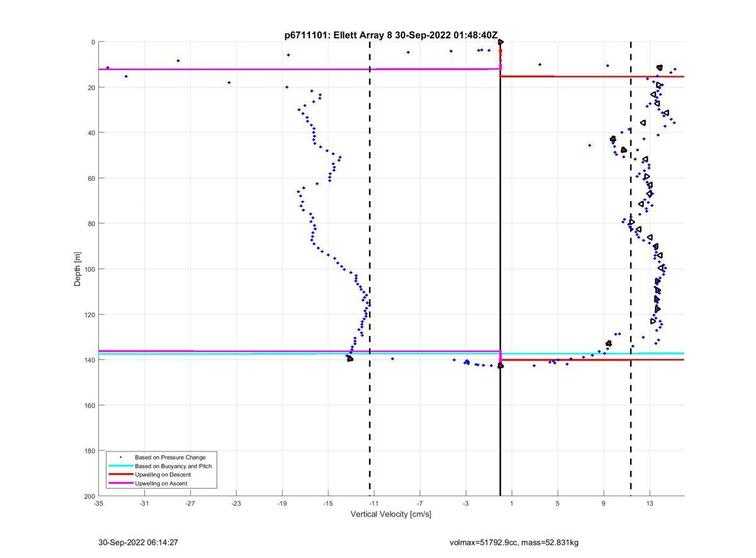Select the 'Upwelling on Descent' legend entry
The width and height of the screenshot is (756, 558).
163,475
